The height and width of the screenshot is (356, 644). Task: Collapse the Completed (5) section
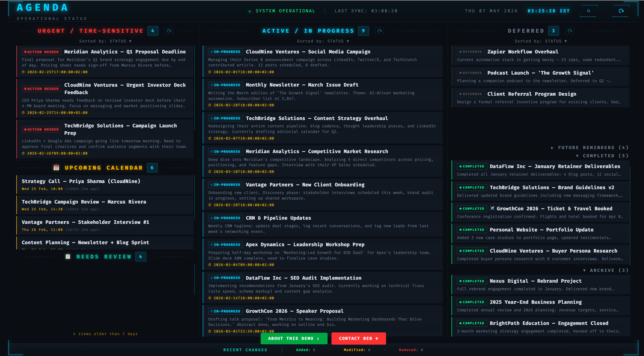[x=602, y=156]
